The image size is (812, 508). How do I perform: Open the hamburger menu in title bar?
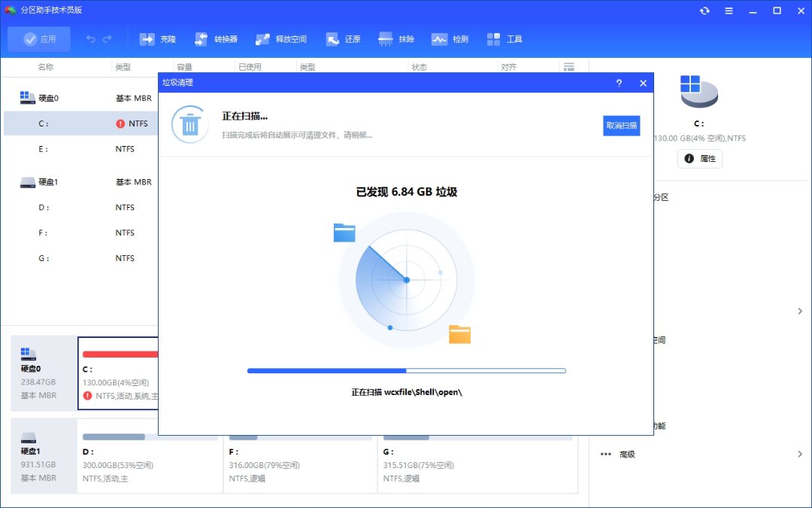(x=729, y=11)
